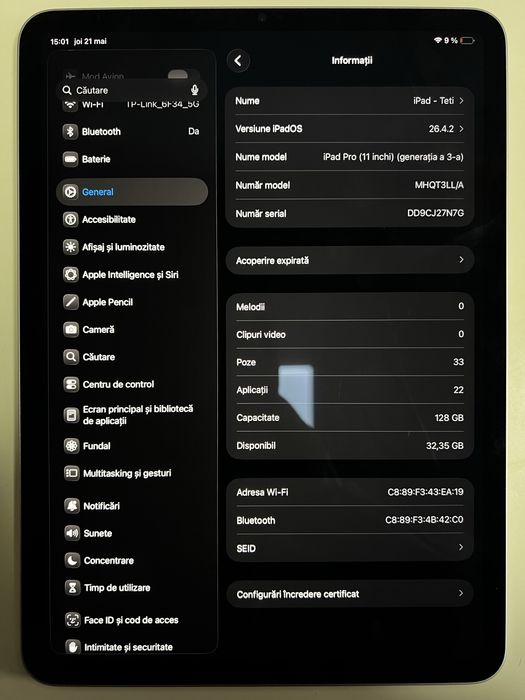Tap the device name iPad - Teti

[x=433, y=100]
